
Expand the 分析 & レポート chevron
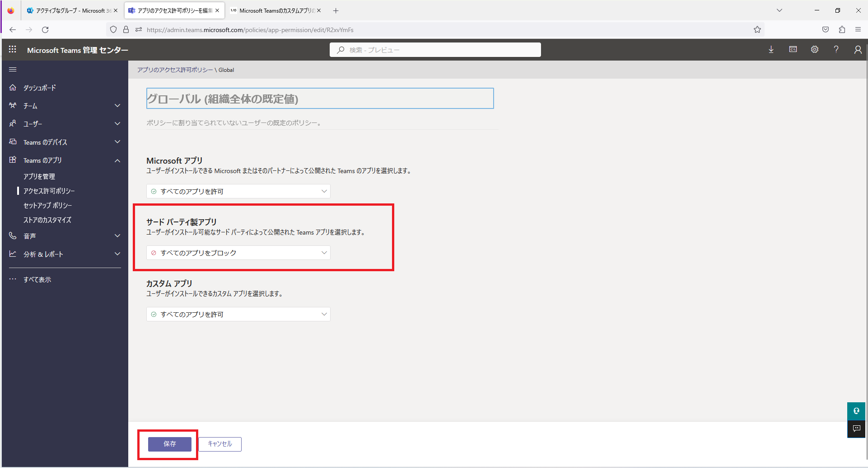pos(117,254)
